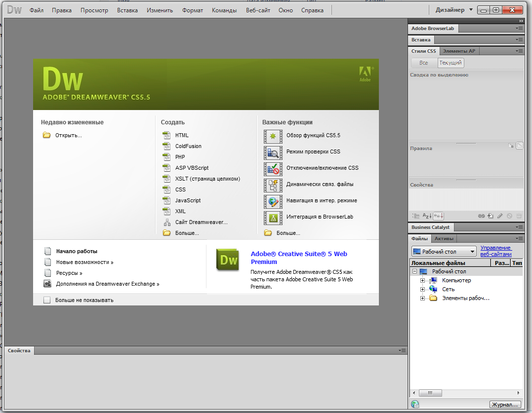Toggle the Больше не показывать checkbox
Image resolution: width=532 pixels, height=413 pixels.
[x=47, y=300]
